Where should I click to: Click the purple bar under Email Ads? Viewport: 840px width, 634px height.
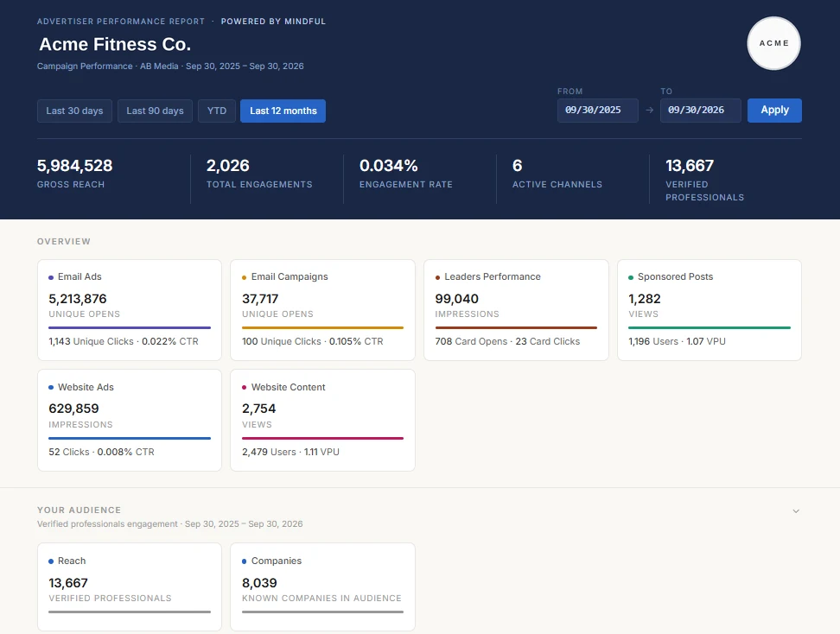coord(130,327)
